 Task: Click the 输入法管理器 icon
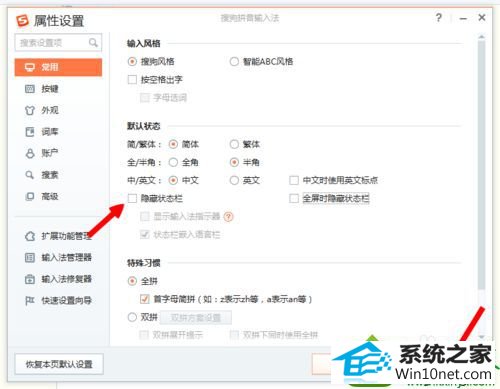(30, 257)
